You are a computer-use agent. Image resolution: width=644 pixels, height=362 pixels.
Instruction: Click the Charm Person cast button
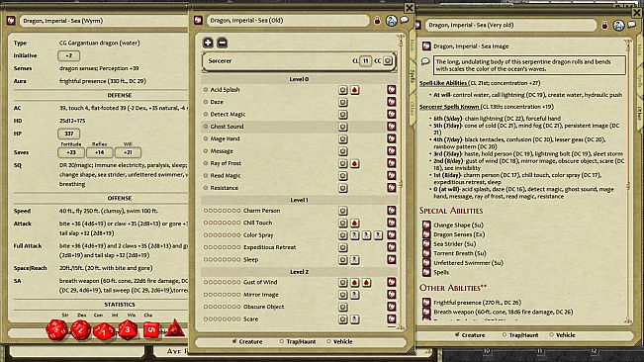343,211
